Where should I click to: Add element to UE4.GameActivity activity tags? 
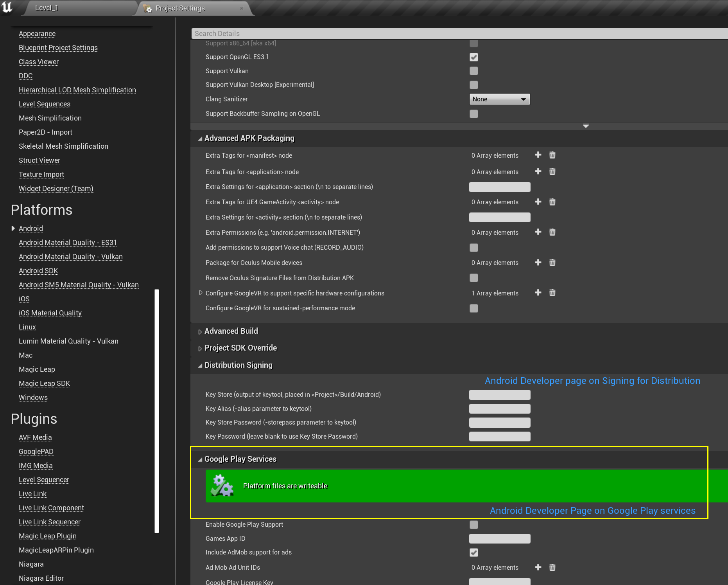coord(538,202)
